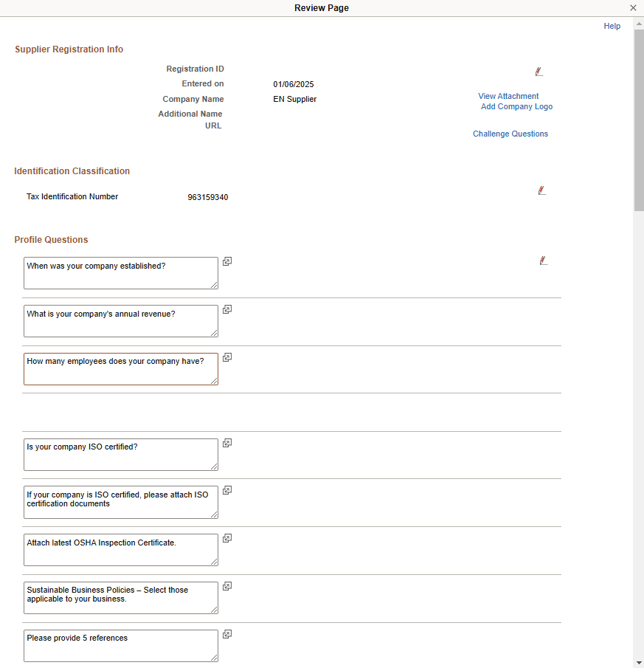Screen dimensions: 644x668
Task: Close the Review Page dialog
Action: [633, 7]
